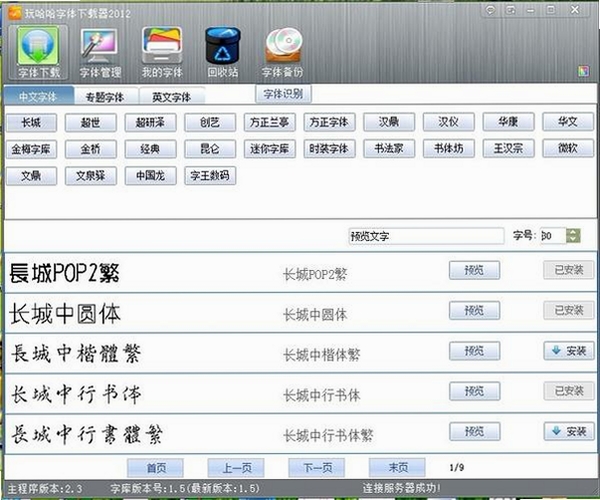
Task: Click 已安装 for 长城POP2繁
Action: 569,270
